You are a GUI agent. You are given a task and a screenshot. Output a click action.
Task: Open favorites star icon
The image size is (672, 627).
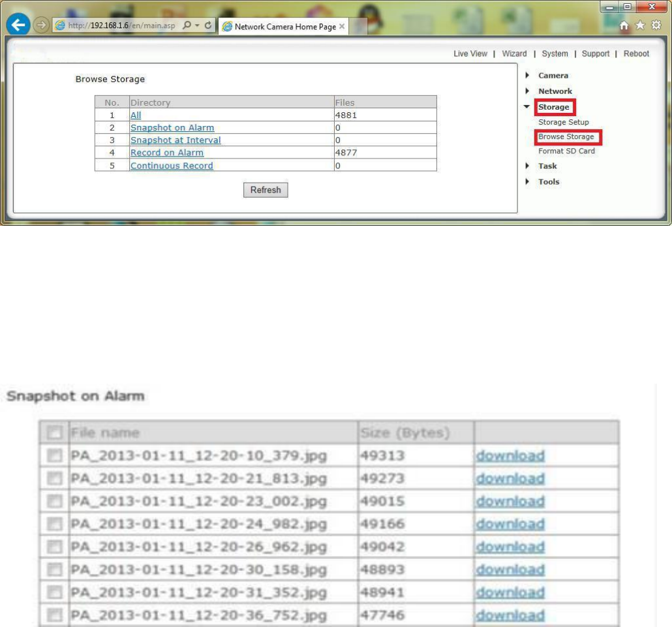(x=640, y=25)
